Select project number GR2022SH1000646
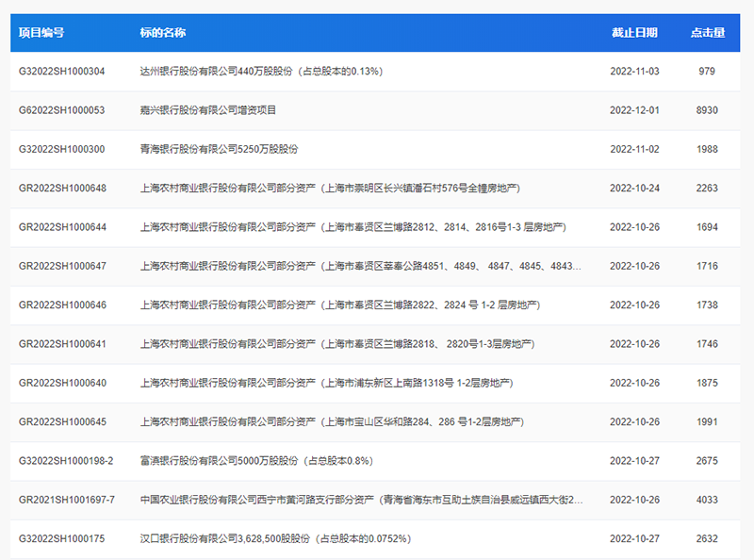Viewport: 754px width, 560px height. tap(62, 305)
